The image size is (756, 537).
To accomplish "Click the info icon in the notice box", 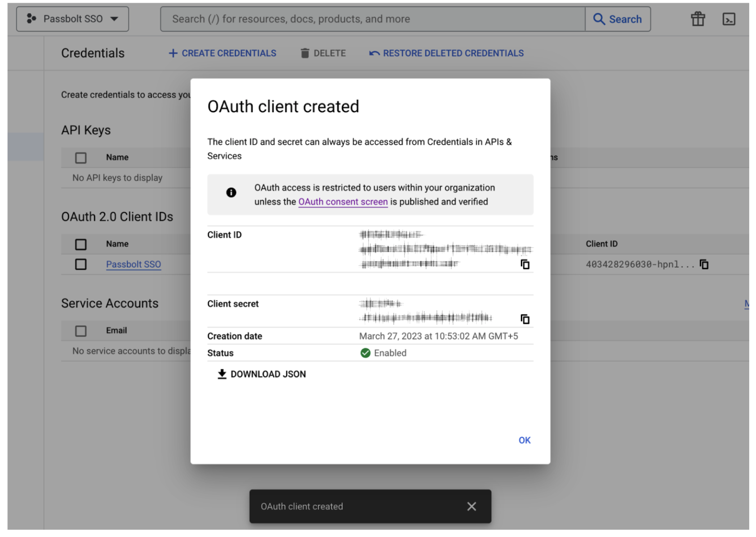I will 231,192.
